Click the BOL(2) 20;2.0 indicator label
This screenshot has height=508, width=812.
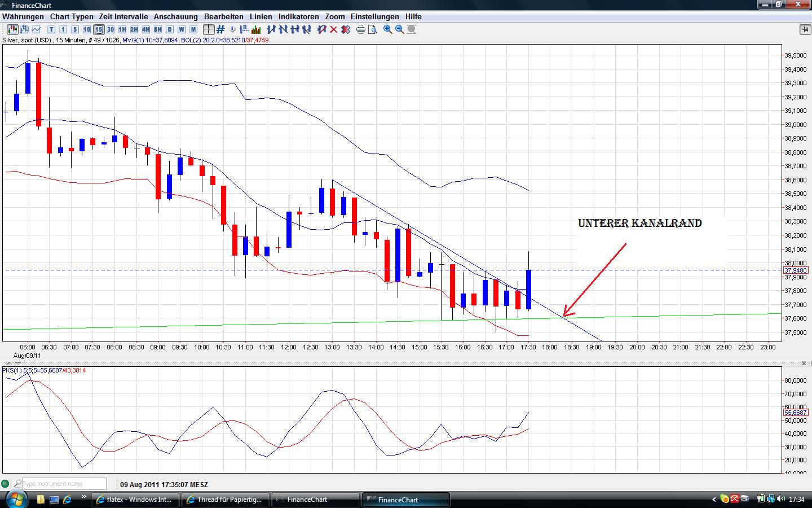pyautogui.click(x=213, y=41)
